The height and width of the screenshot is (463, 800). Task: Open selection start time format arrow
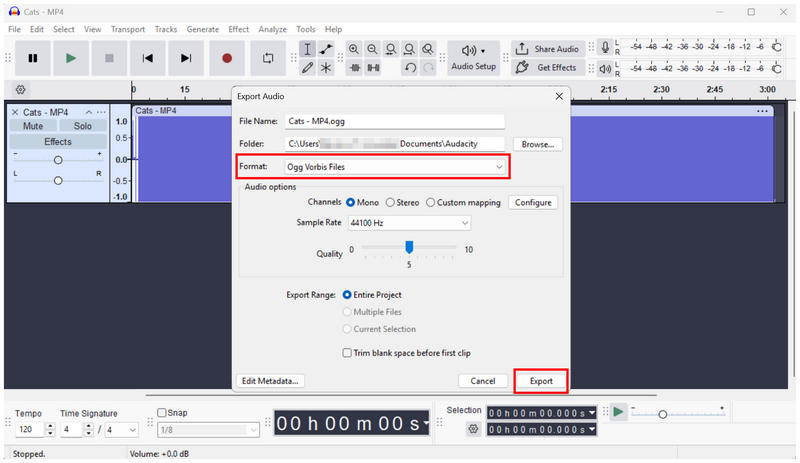592,412
